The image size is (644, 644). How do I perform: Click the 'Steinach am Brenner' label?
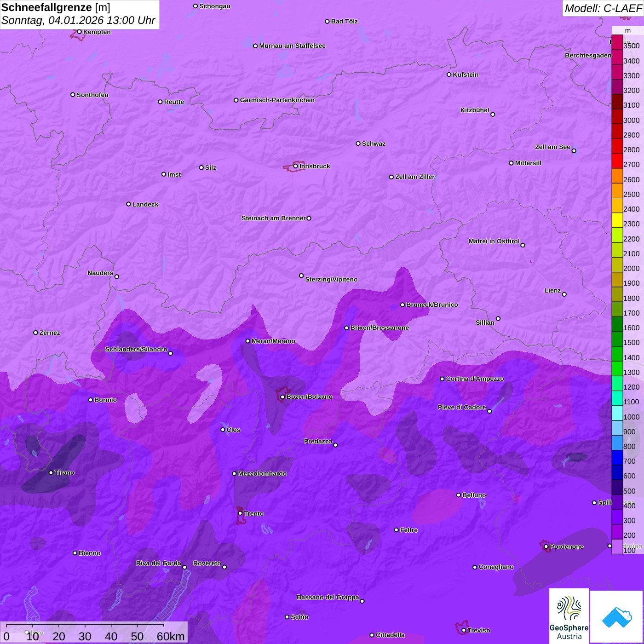273,218
